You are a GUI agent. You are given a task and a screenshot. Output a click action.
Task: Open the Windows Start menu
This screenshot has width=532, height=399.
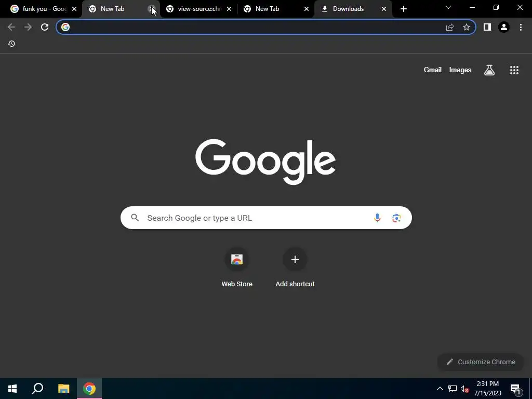click(12, 389)
